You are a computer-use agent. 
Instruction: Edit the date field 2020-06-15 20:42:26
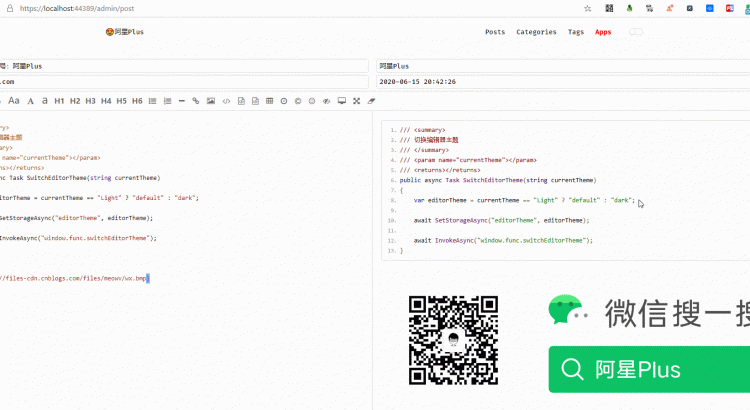560,82
